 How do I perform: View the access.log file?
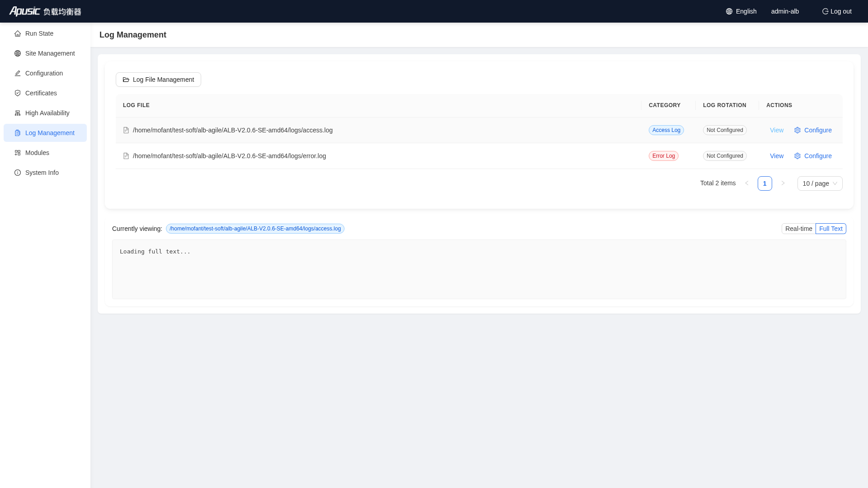tap(777, 130)
